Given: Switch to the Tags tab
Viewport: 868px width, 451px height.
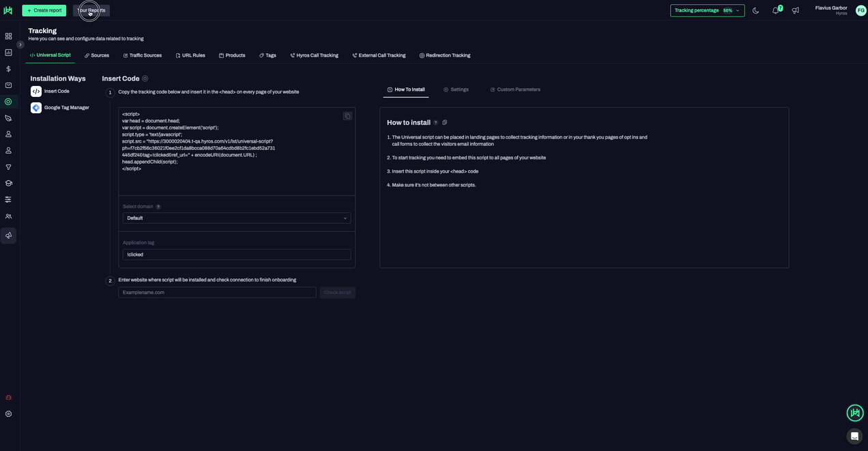Looking at the screenshot, I should click(x=267, y=55).
